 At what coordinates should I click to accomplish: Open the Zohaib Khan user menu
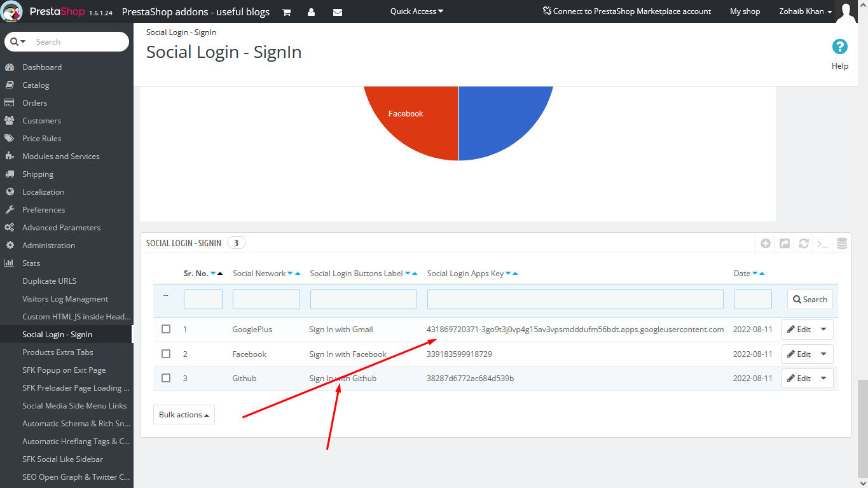(806, 11)
